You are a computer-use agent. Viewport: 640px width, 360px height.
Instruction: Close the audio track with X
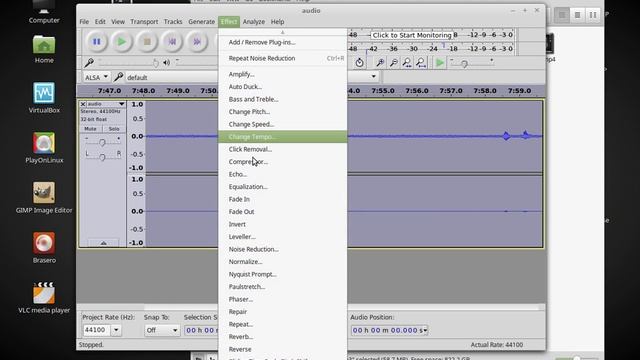(x=82, y=104)
